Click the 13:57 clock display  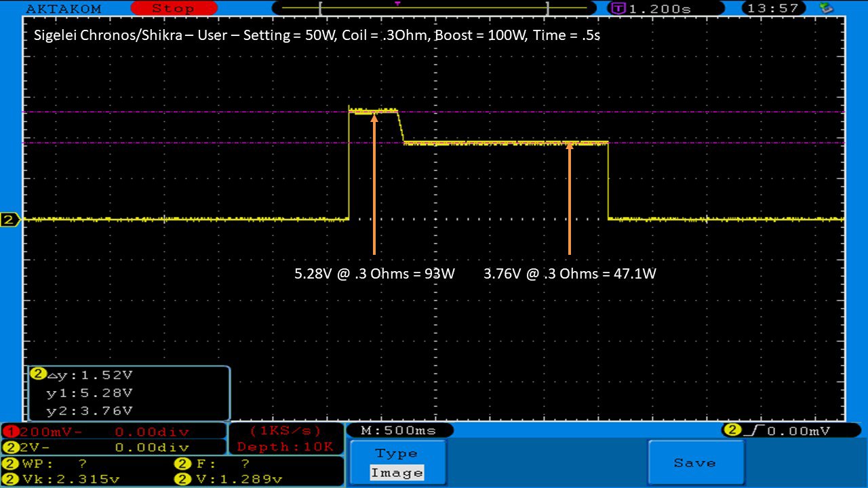coord(774,8)
